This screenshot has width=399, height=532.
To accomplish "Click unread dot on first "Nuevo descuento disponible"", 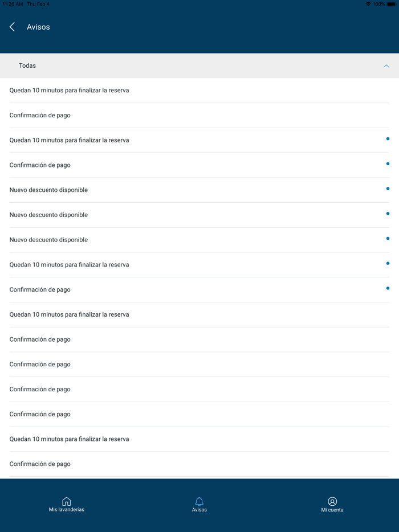I will tap(388, 189).
